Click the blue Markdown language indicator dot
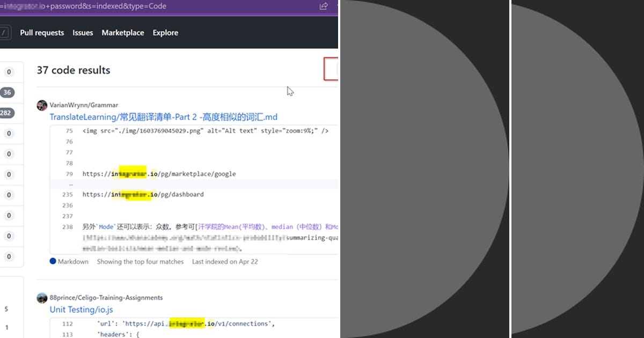The width and height of the screenshot is (644, 338). pos(52,261)
